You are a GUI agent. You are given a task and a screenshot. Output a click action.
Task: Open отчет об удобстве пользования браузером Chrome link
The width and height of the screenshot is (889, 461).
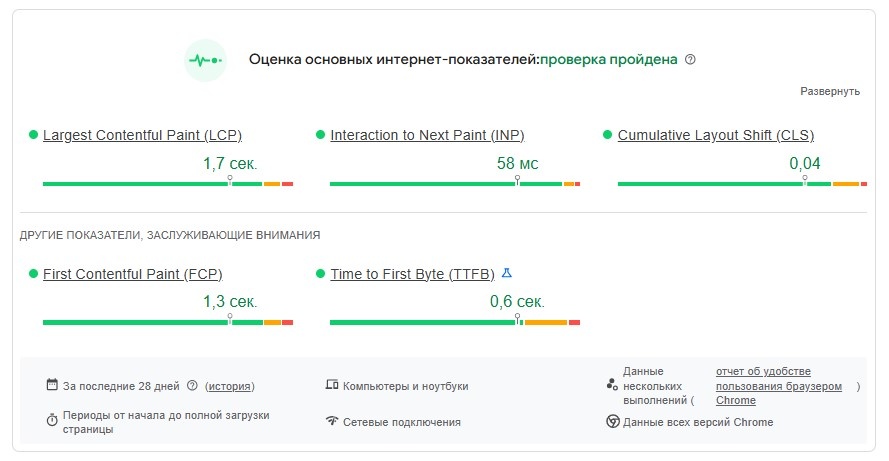(x=778, y=386)
